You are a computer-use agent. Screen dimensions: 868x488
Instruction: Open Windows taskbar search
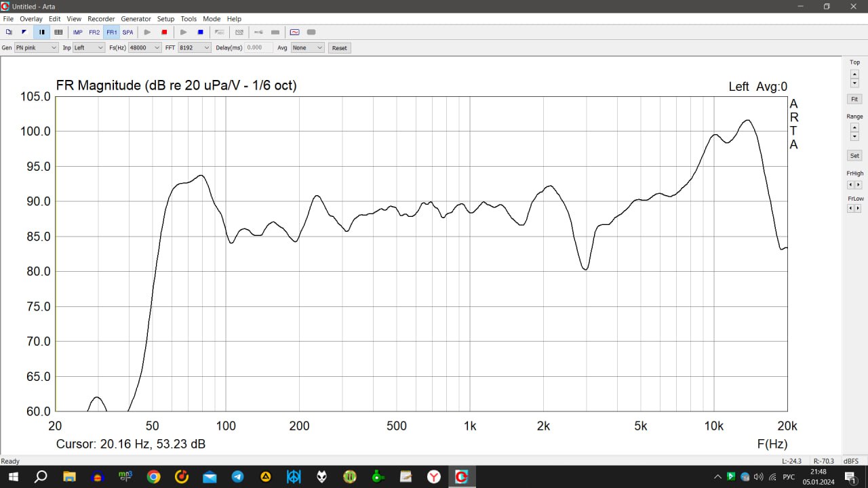tap(41, 477)
